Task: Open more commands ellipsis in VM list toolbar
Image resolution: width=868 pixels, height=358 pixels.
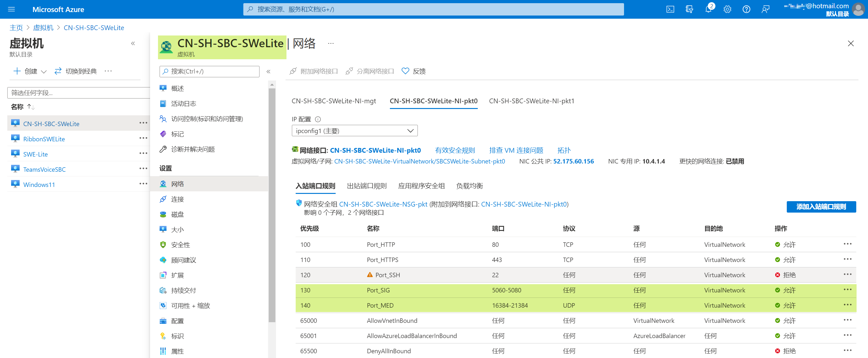Action: pyautogui.click(x=108, y=71)
